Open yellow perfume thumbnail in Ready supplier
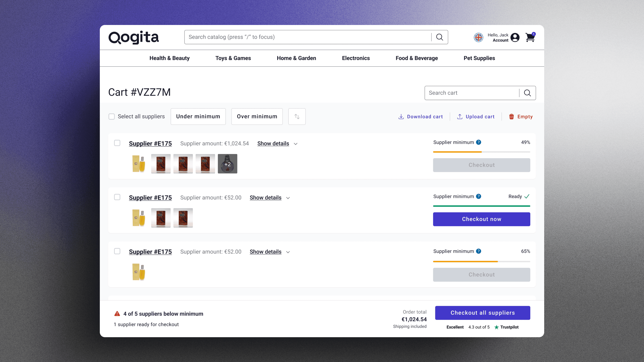644x362 pixels. [139, 218]
